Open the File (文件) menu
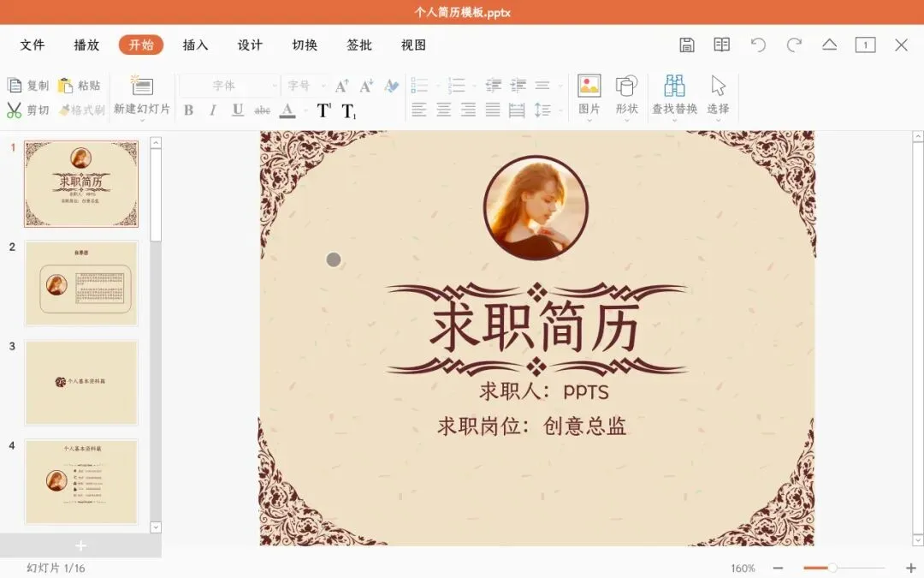 pos(33,45)
